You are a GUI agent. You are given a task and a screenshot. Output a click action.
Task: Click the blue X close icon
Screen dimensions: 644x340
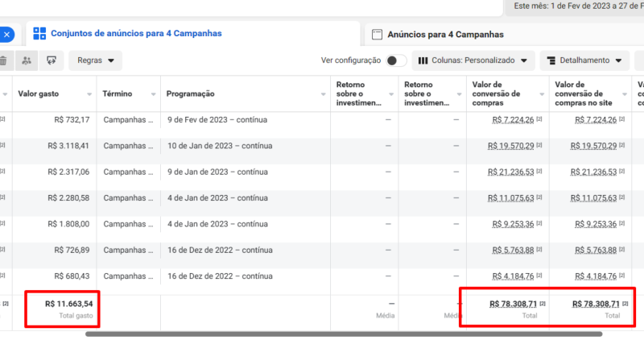coord(6,35)
